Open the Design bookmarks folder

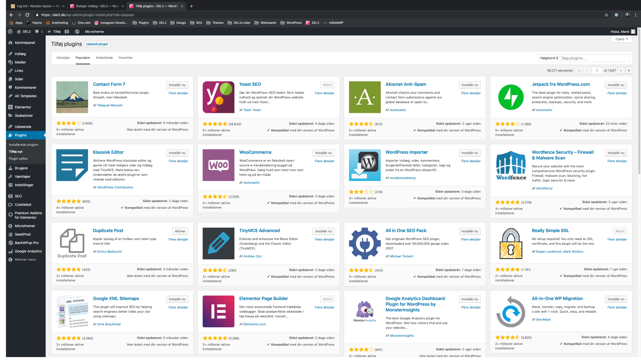point(178,23)
